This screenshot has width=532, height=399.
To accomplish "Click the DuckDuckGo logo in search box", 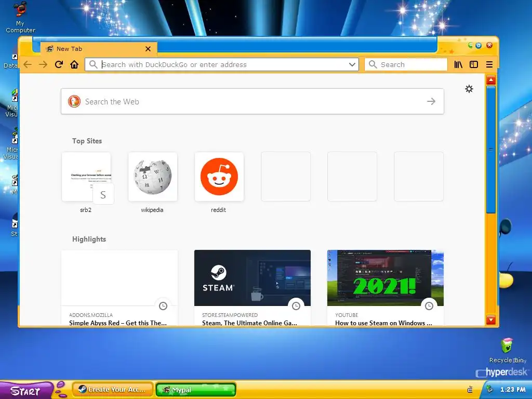I will (x=74, y=101).
